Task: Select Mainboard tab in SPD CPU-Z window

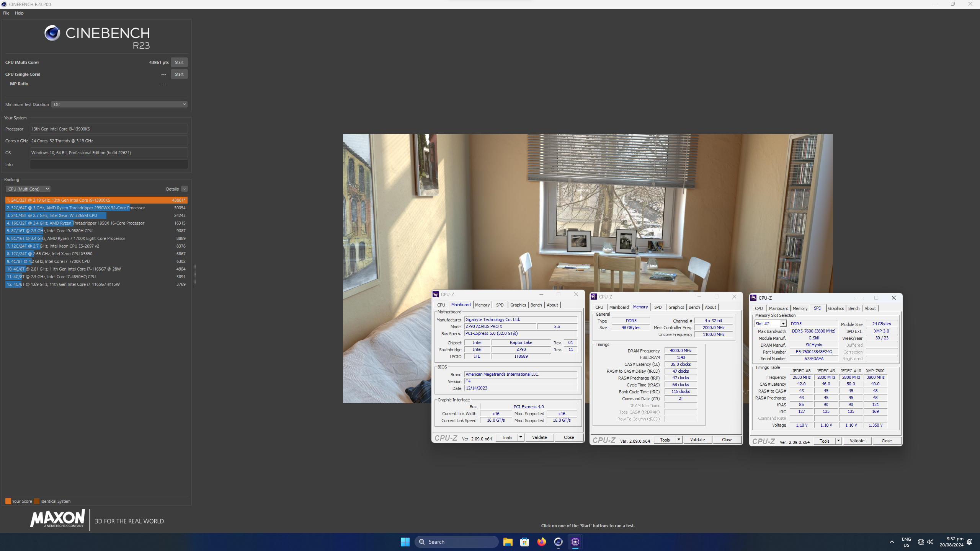Action: click(778, 308)
